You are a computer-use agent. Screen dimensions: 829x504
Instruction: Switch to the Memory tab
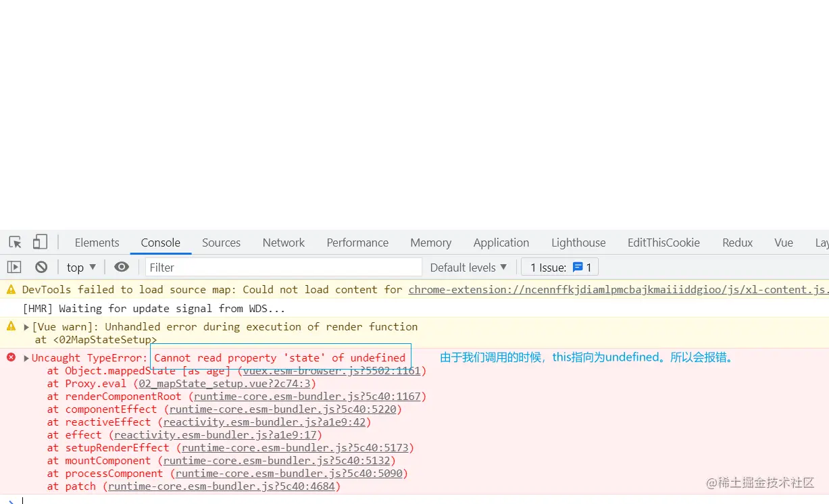click(430, 243)
